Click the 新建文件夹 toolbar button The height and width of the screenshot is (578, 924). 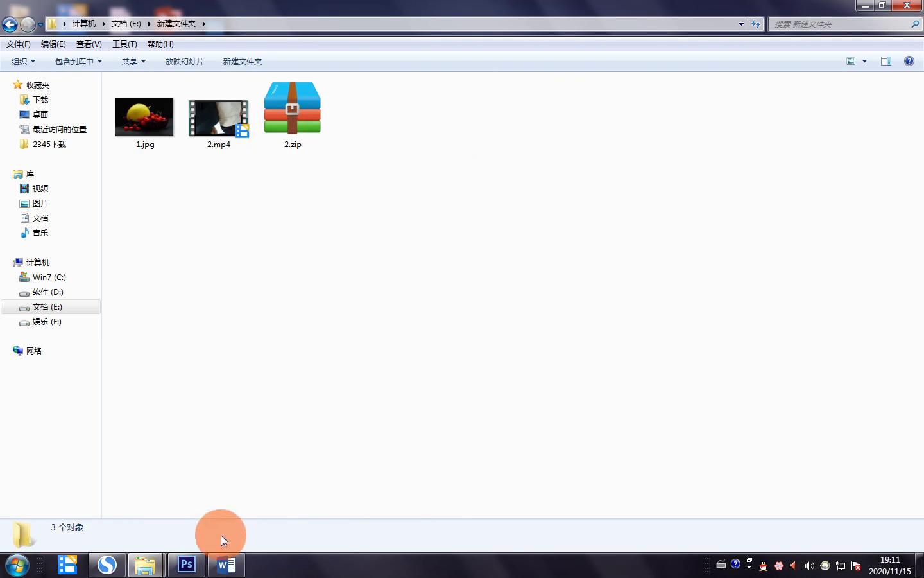click(x=242, y=62)
